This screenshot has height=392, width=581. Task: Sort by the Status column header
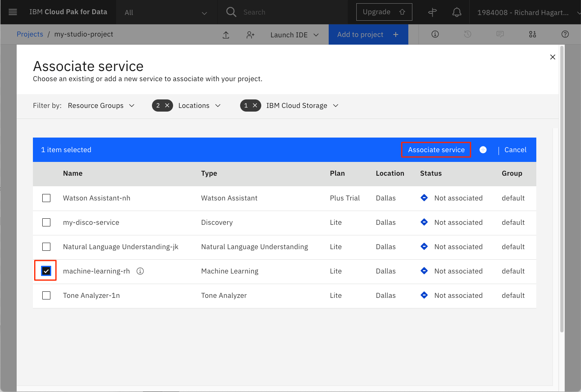pyautogui.click(x=431, y=173)
